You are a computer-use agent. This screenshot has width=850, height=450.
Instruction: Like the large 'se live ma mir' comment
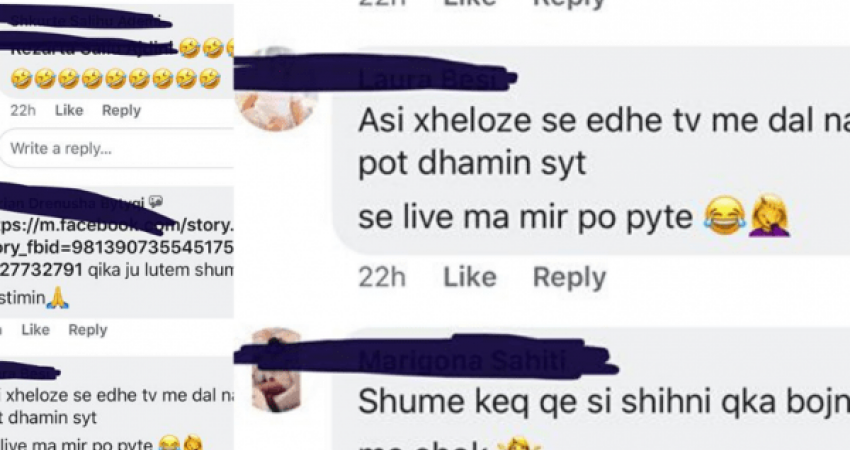(470, 277)
